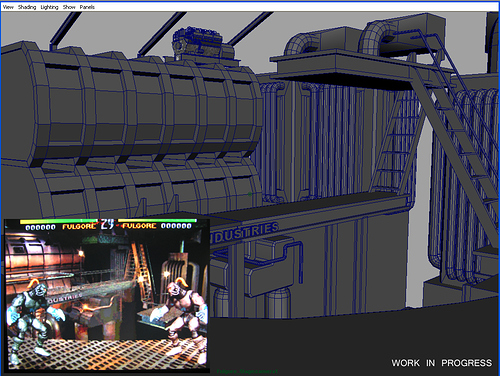Click the WORK IN PROGRESS watermark text
This screenshot has width=500, height=376.
click(x=441, y=363)
